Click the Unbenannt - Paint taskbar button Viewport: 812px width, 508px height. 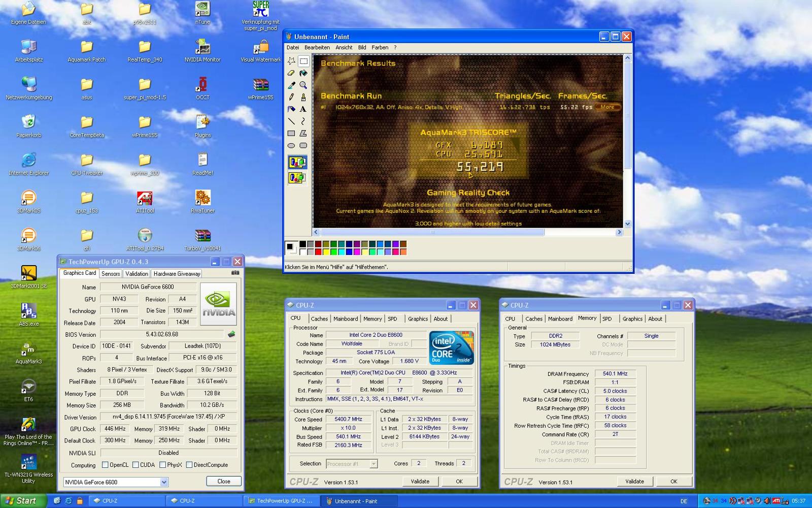358,501
